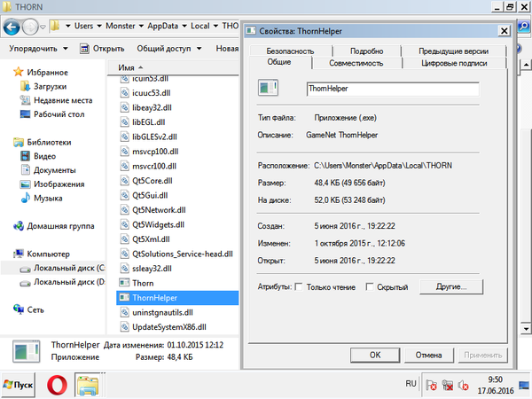The height and width of the screenshot is (399, 532).
Task: Expand the Local breadcrumb dropdown arrow
Action: point(215,26)
